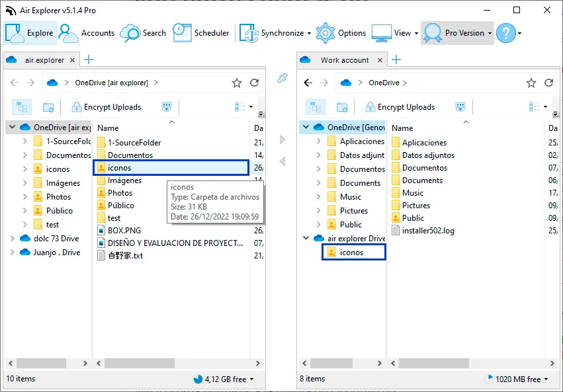Click left tree horizontal scrollbar

click(x=41, y=364)
